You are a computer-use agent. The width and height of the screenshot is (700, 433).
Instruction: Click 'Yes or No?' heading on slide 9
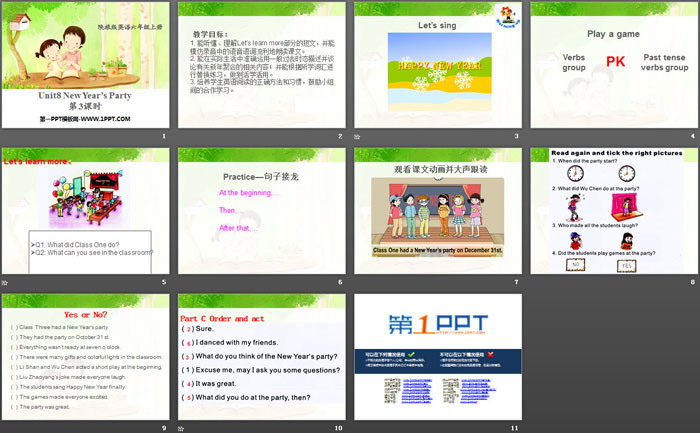tap(86, 315)
